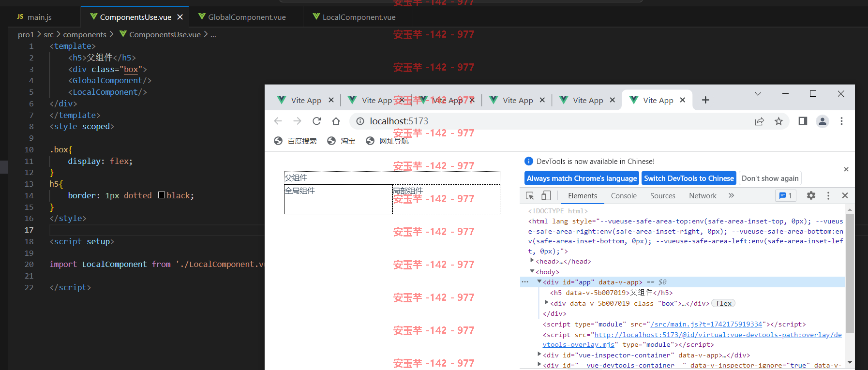The width and height of the screenshot is (868, 370).
Task: Click ComponentsUse.vue in the breadcrumb
Action: tap(165, 34)
